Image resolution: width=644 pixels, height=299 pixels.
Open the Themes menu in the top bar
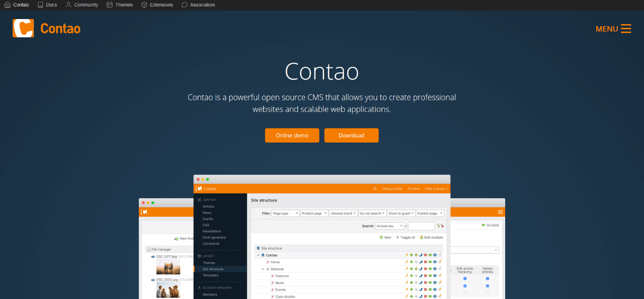click(120, 5)
